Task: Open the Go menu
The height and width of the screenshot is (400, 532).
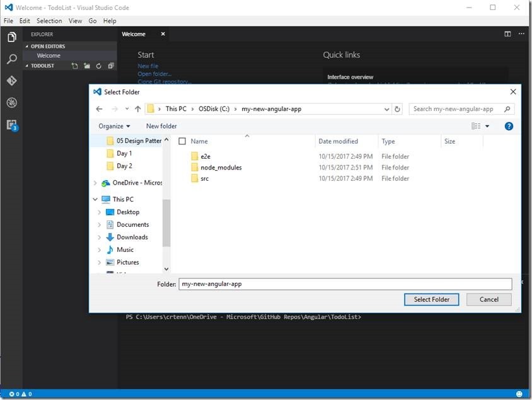Action: click(x=92, y=21)
